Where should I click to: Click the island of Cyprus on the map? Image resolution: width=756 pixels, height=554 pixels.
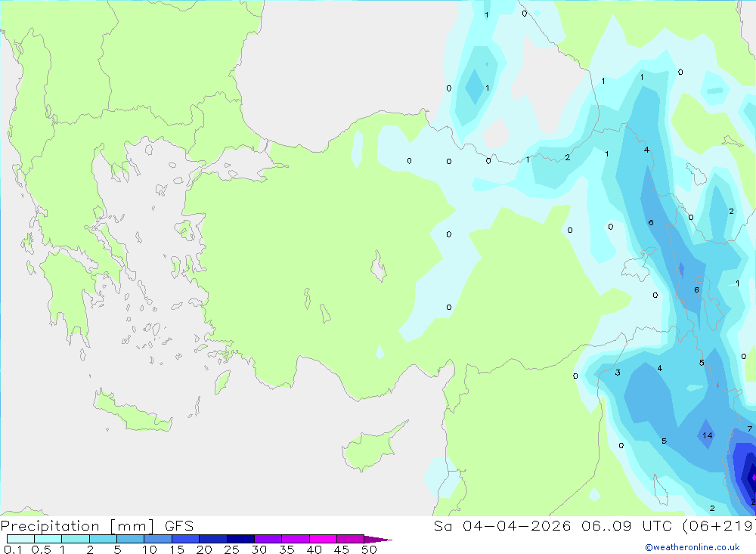371,448
